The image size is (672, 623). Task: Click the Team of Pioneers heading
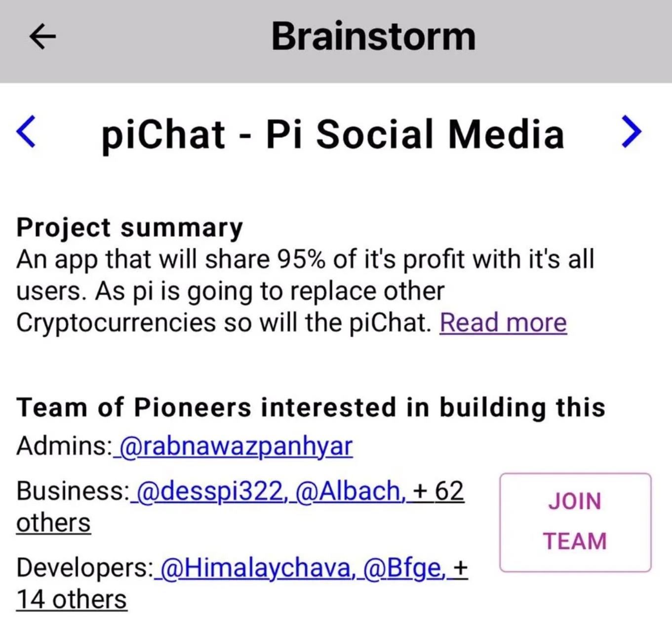tap(311, 408)
